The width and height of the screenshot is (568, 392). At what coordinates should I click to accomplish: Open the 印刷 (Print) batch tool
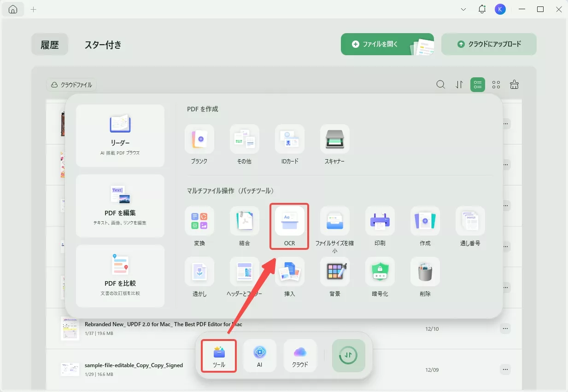(380, 226)
